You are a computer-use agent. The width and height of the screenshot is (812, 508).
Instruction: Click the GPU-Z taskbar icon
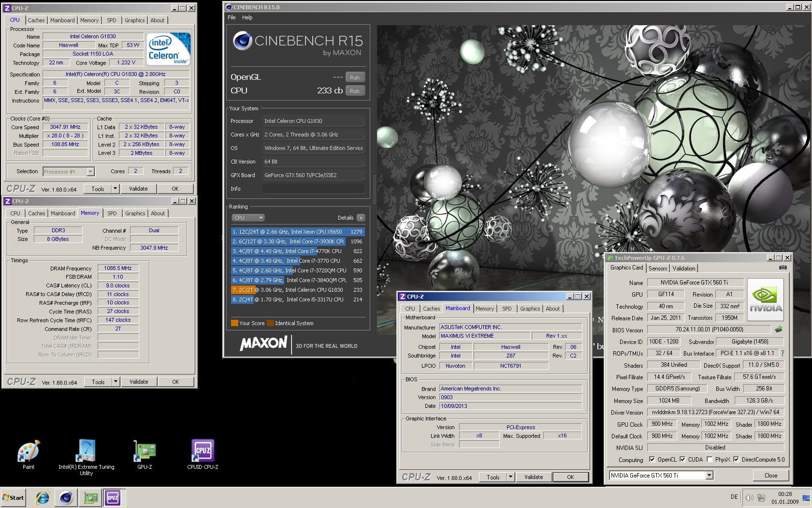pos(89,497)
